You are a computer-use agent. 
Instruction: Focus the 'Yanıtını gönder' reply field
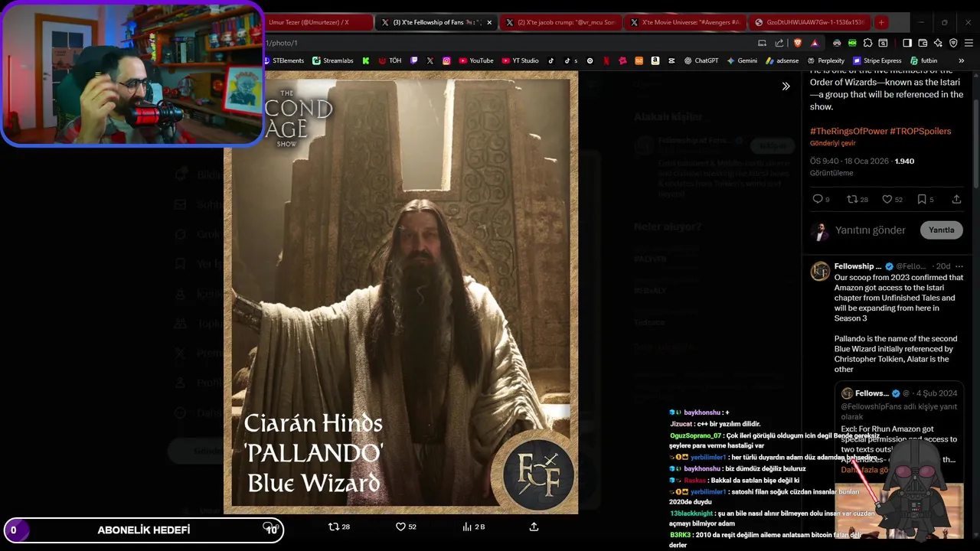pyautogui.click(x=870, y=230)
